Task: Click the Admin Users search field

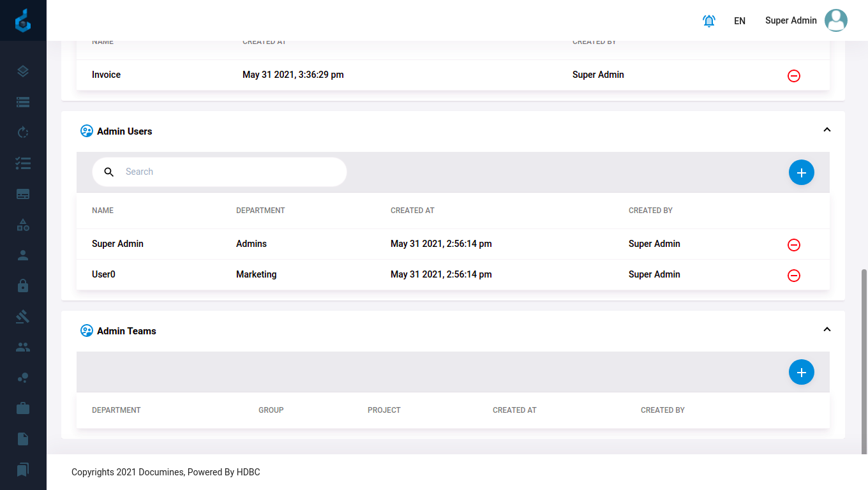Action: [230, 172]
